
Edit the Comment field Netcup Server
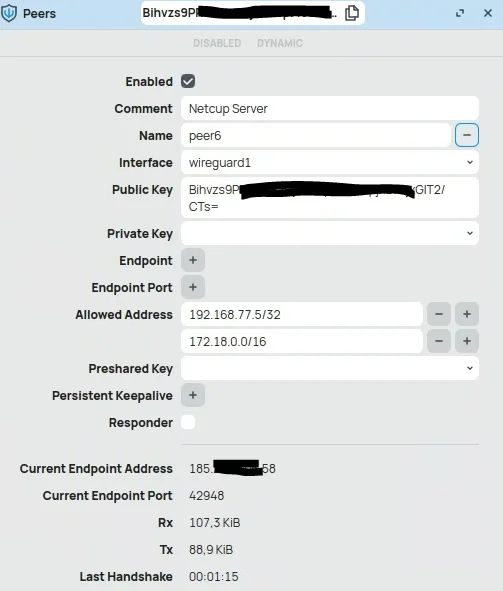point(330,109)
